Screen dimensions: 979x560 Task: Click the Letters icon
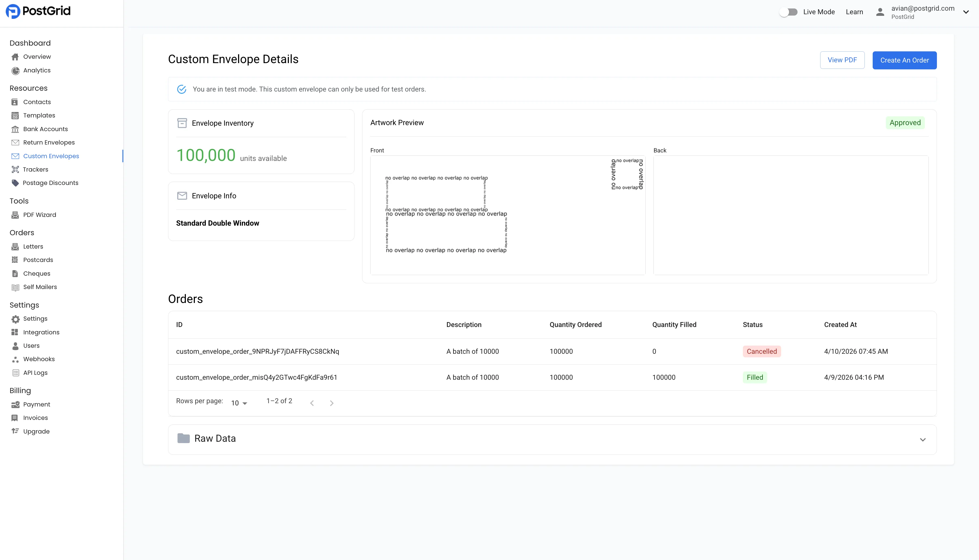point(15,247)
